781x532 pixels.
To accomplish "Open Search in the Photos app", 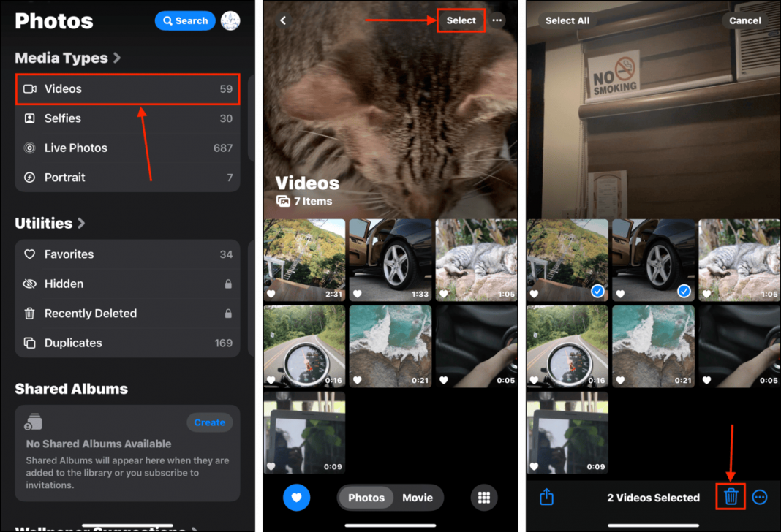I will [185, 20].
